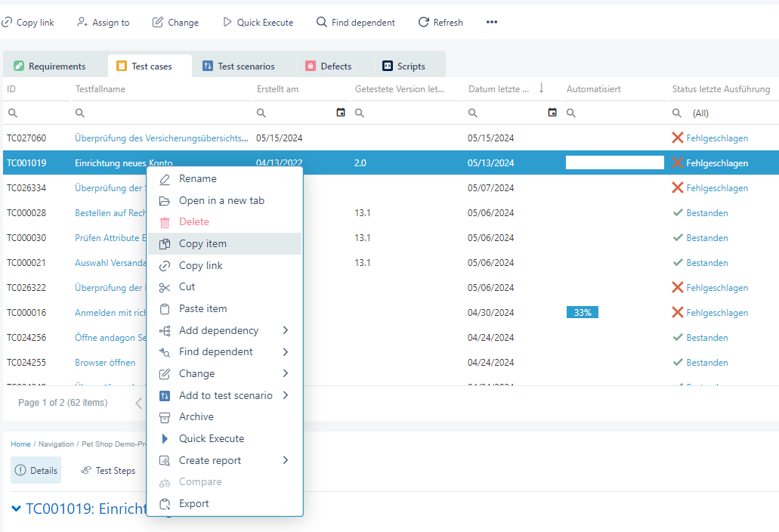Click the Refresh icon in toolbar
779x532 pixels.
424,23
